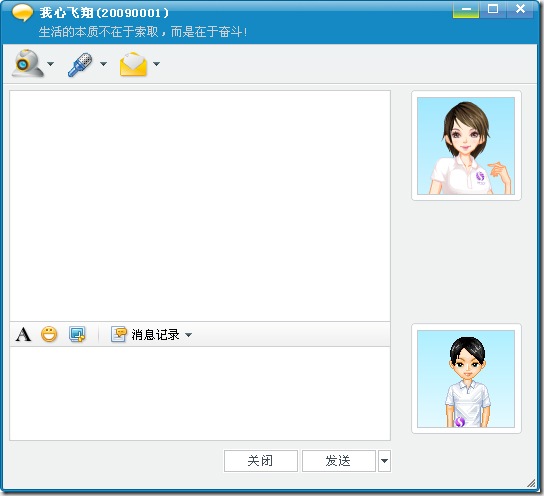Click the 关闭 button
This screenshot has height=496, width=544.
(x=261, y=461)
